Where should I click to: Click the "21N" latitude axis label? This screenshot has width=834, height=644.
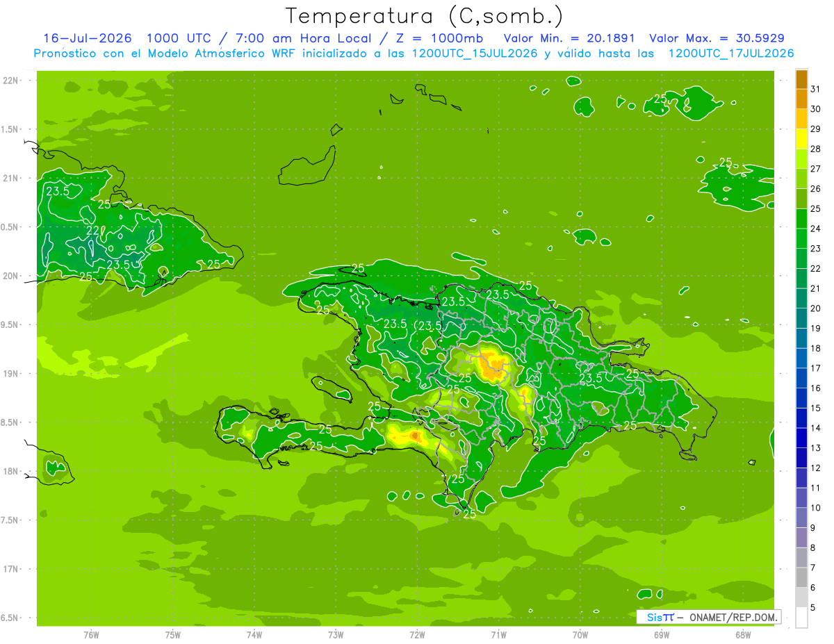pos(10,178)
